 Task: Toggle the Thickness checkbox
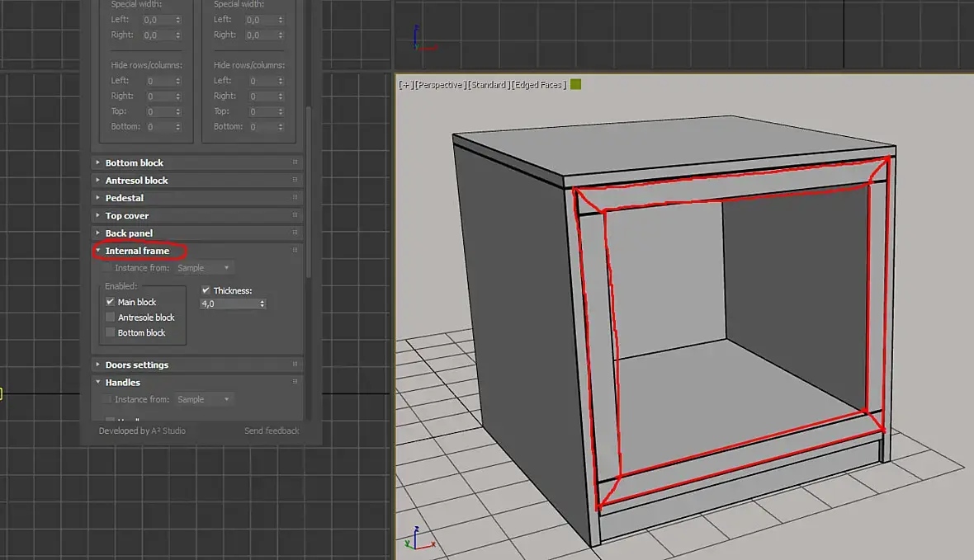(x=206, y=290)
